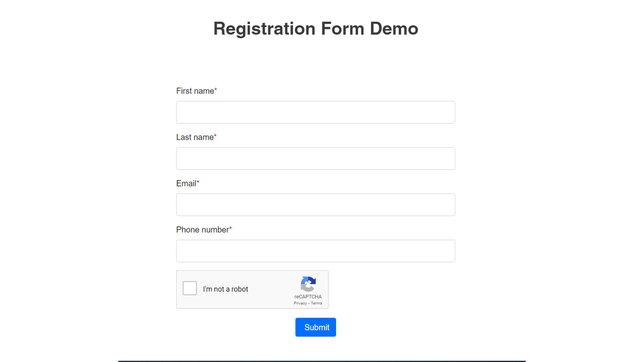Click the "First name" field label
The height and width of the screenshot is (362, 644).
(194, 91)
